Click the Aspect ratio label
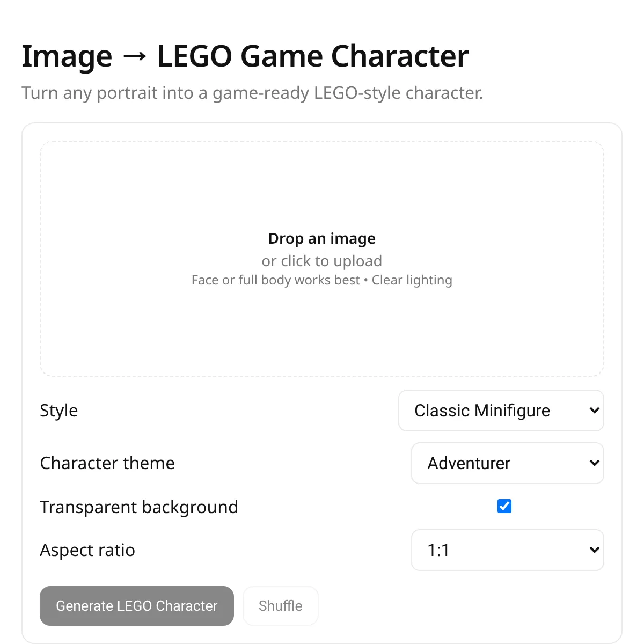The image size is (644, 644). 87,550
